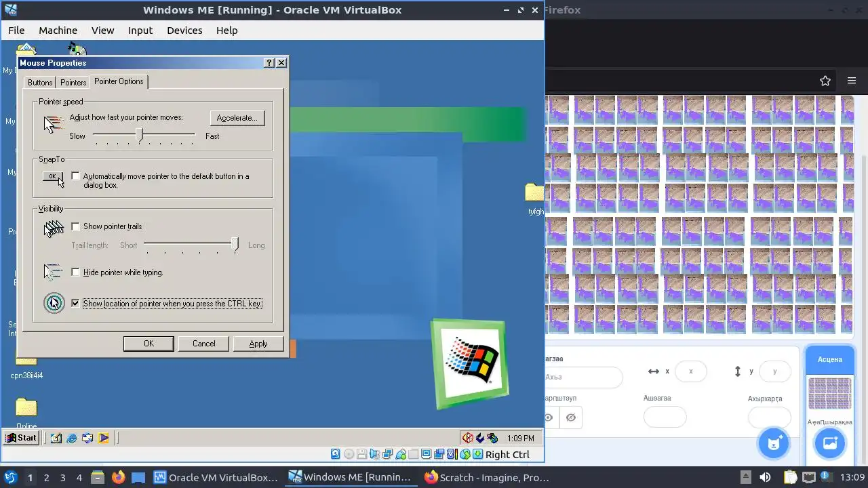Click the Scratch sprite name field Ахьӡ

583,377
